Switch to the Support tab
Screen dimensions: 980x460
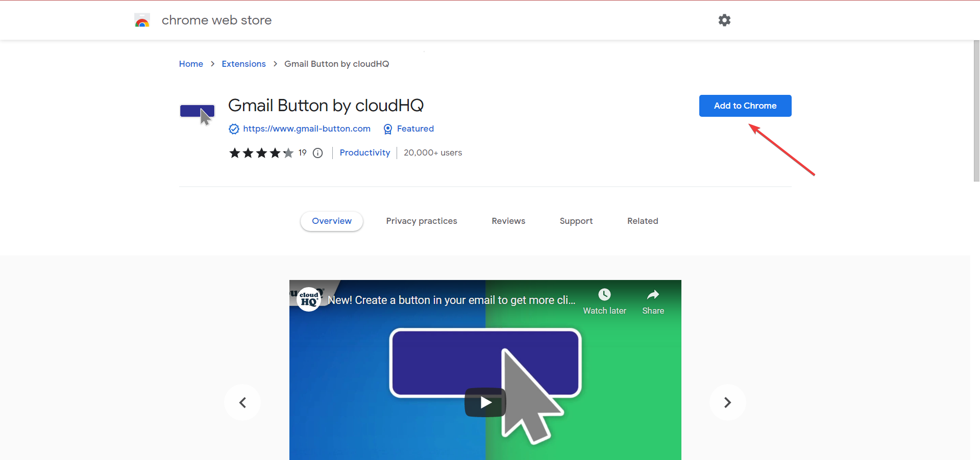click(x=576, y=221)
